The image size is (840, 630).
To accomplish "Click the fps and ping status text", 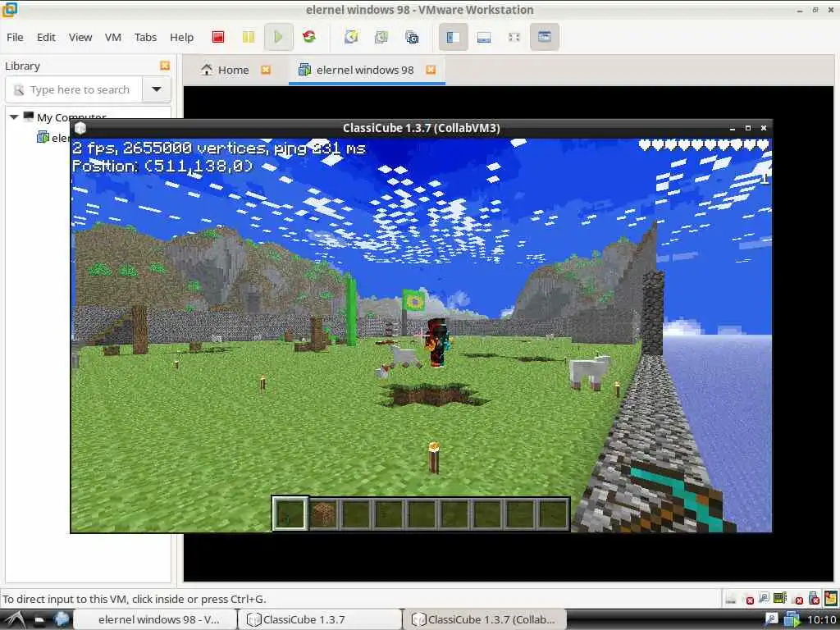I will point(218,148).
